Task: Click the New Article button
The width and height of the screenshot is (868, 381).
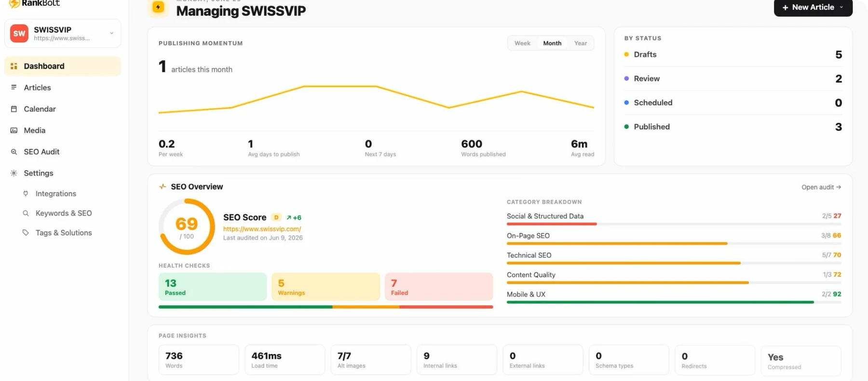Action: pyautogui.click(x=813, y=7)
